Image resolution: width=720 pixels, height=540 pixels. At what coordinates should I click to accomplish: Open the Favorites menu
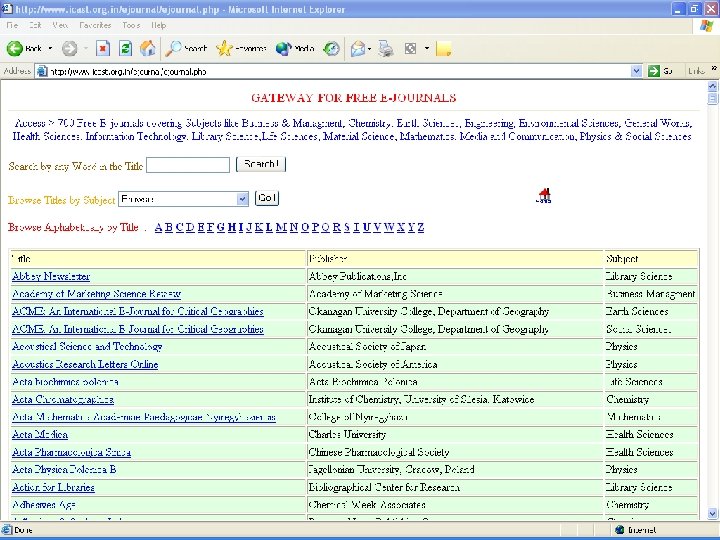coord(95,25)
